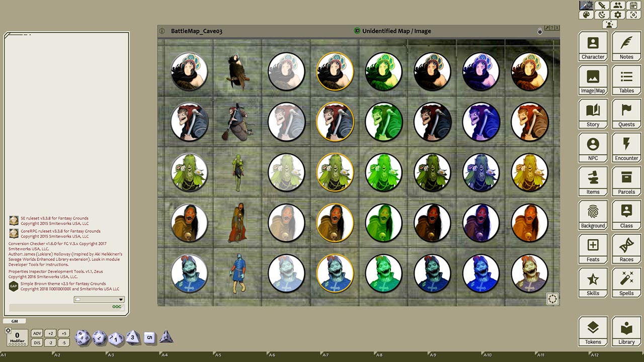644x362 pixels.
Task: Open the Encounter sidebar panel
Action: pos(626,147)
